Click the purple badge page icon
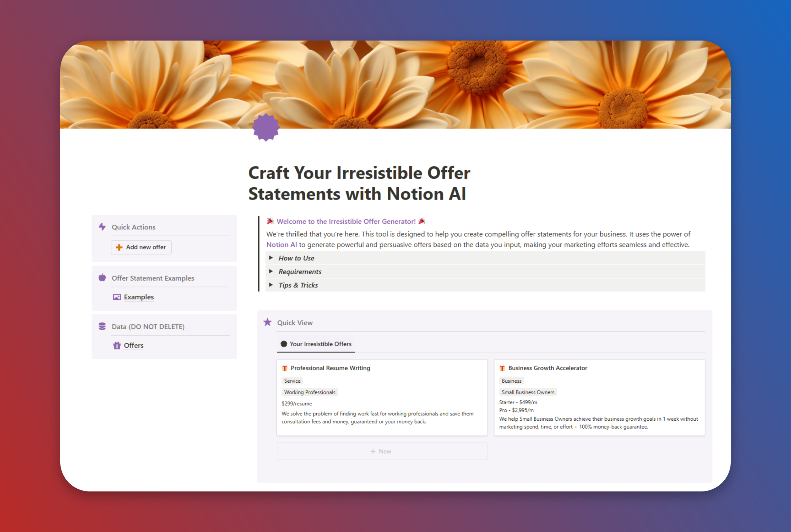The image size is (791, 532). pos(266,127)
